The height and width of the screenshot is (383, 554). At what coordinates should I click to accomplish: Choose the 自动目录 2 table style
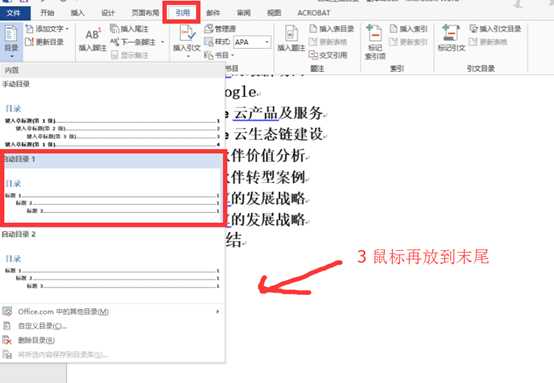click(112, 264)
